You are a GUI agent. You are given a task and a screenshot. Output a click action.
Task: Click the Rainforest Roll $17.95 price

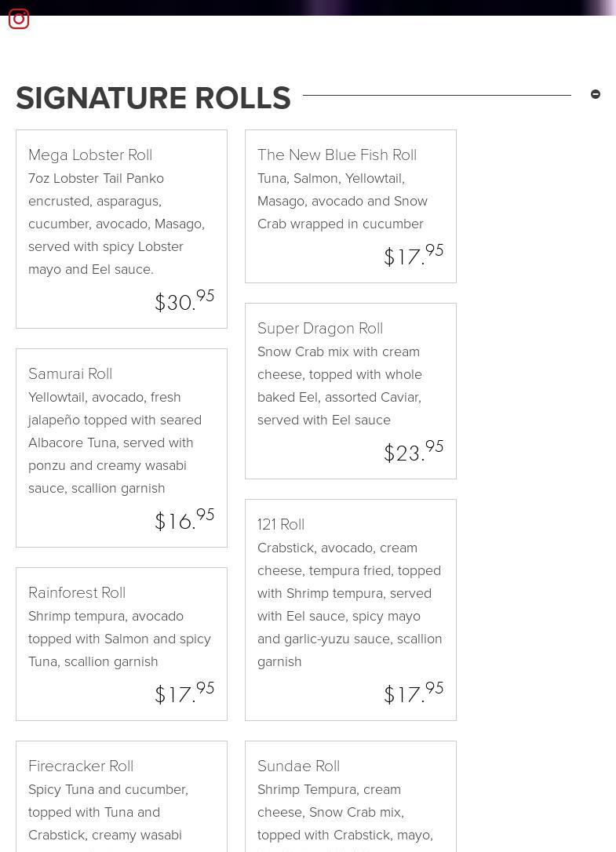pos(184,693)
